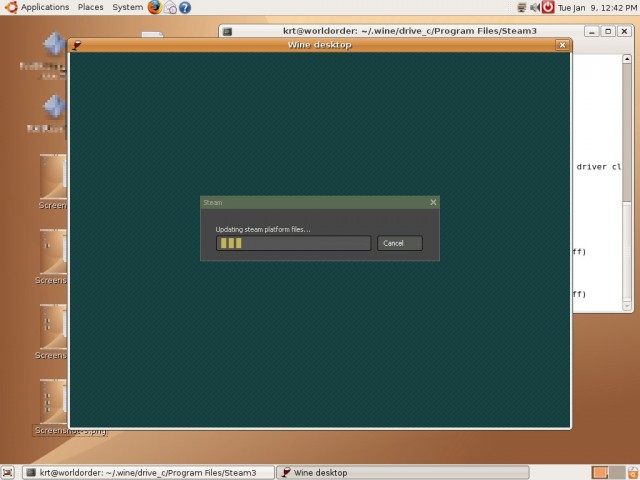
Task: Click the terminal scrollbar down arrow
Action: [x=627, y=305]
